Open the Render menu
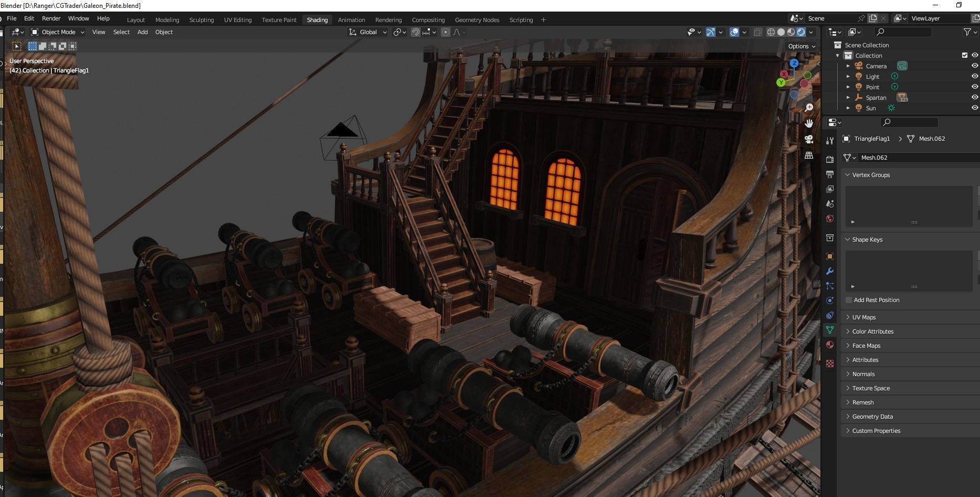The height and width of the screenshot is (497, 980). point(51,18)
